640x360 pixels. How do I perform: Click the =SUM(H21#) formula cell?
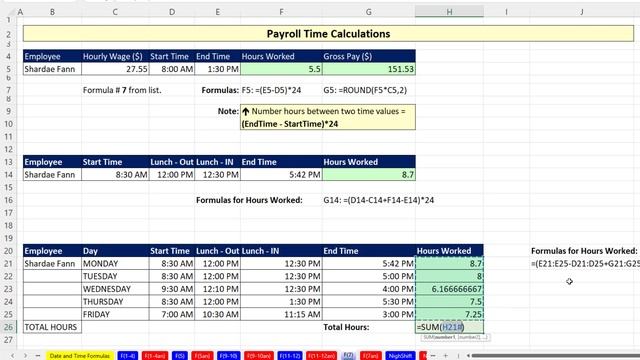pyautogui.click(x=449, y=327)
